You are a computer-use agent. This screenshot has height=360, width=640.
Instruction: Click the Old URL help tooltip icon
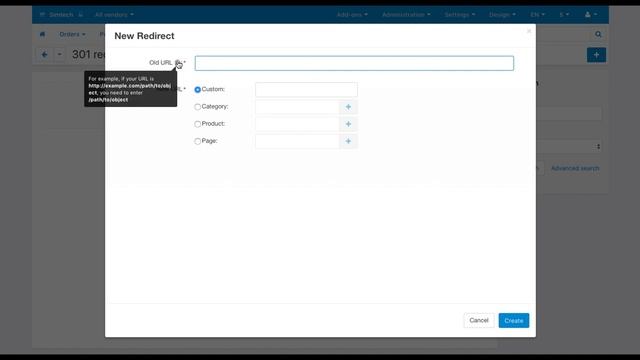[177, 62]
